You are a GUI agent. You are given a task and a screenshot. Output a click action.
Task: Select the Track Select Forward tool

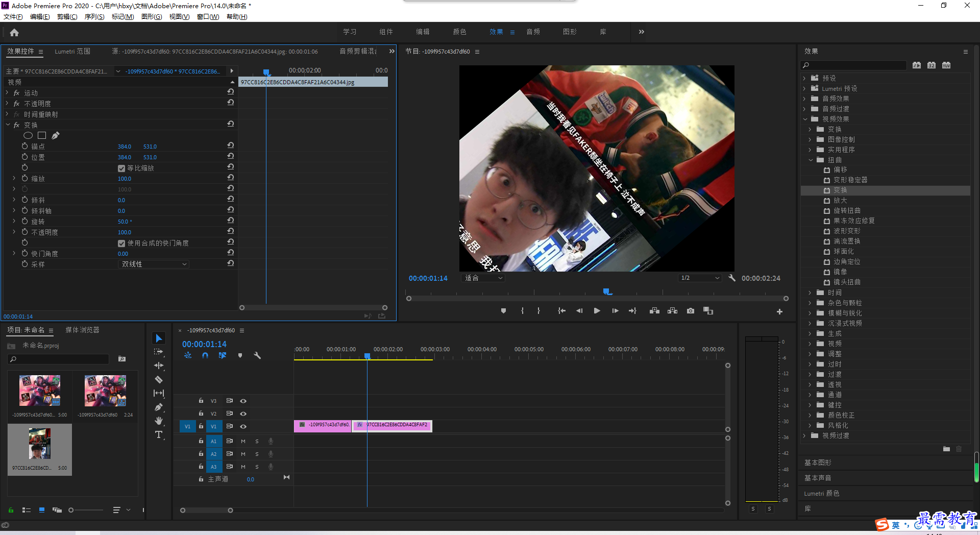point(159,352)
